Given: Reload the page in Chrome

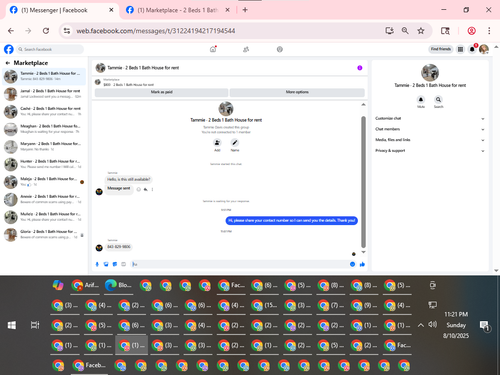Looking at the screenshot, I should [46, 31].
